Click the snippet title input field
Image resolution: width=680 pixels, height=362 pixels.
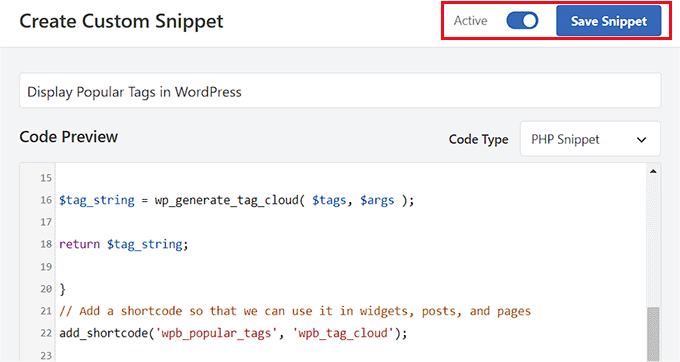(340, 91)
